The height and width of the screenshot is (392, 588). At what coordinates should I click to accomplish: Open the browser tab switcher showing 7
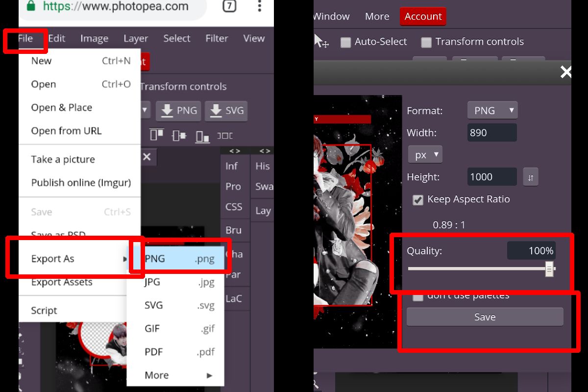pyautogui.click(x=229, y=6)
